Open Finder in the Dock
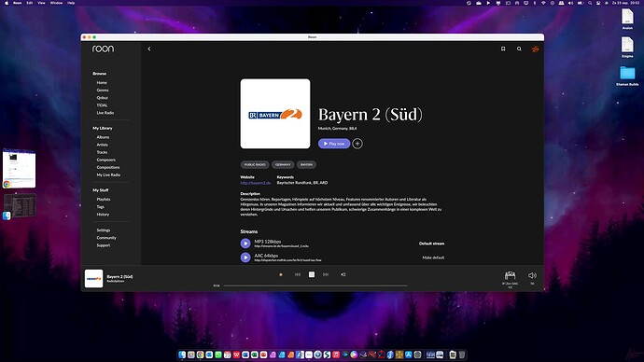The image size is (644, 362). click(x=182, y=355)
